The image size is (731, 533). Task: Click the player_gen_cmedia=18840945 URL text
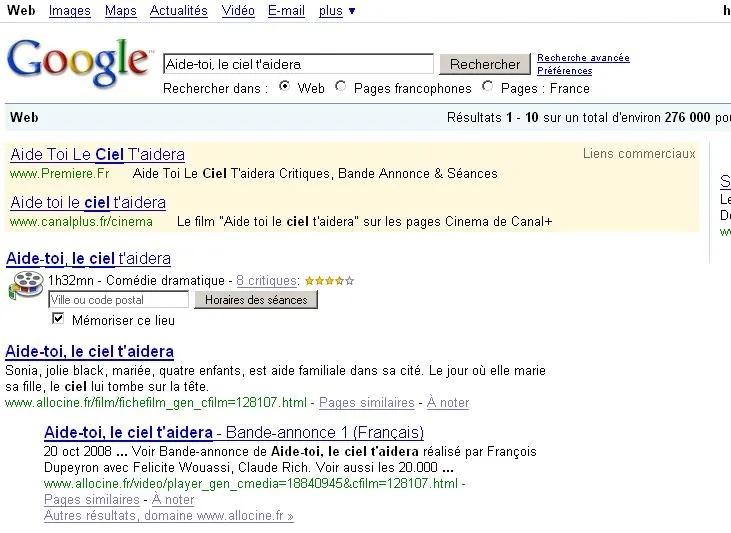(x=251, y=484)
